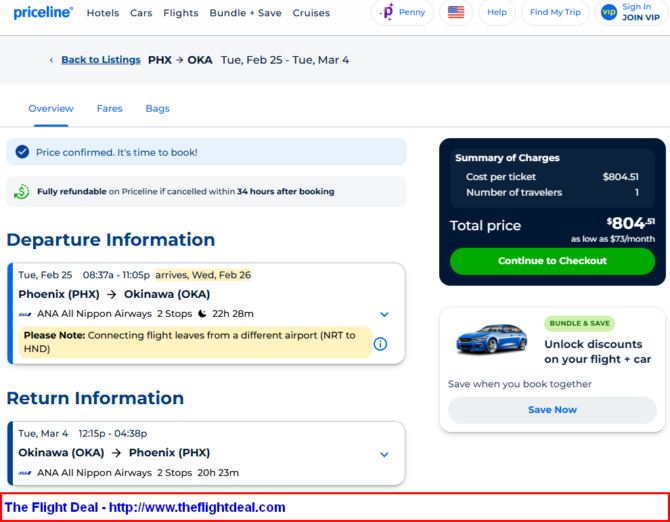Click 'Unlock discounts on your flight + car'
This screenshot has width=670, height=522.
597,352
